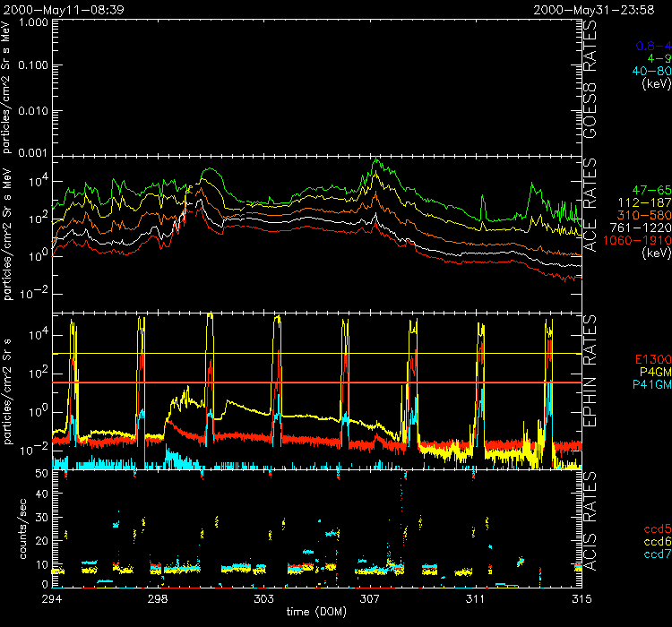This screenshot has height=627, width=672.
Task: Click the 761-1220 white ACE legend label
Action: tap(645, 228)
